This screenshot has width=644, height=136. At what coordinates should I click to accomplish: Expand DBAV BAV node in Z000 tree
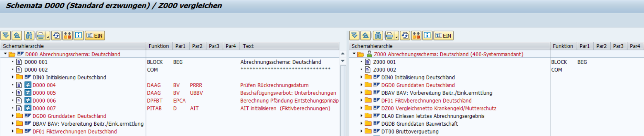(362, 93)
